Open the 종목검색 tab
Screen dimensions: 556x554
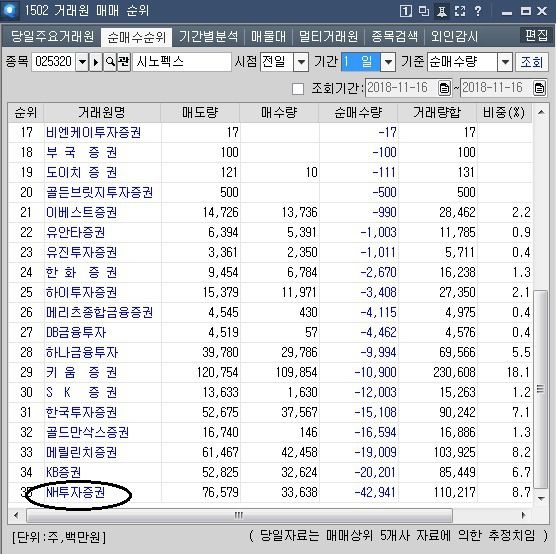pyautogui.click(x=394, y=36)
